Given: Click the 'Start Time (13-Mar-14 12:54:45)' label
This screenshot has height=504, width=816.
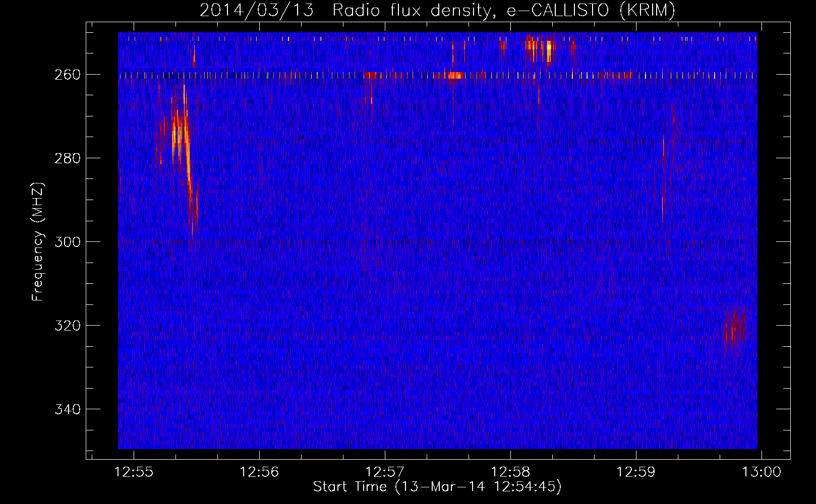Looking at the screenshot, I should (437, 487).
